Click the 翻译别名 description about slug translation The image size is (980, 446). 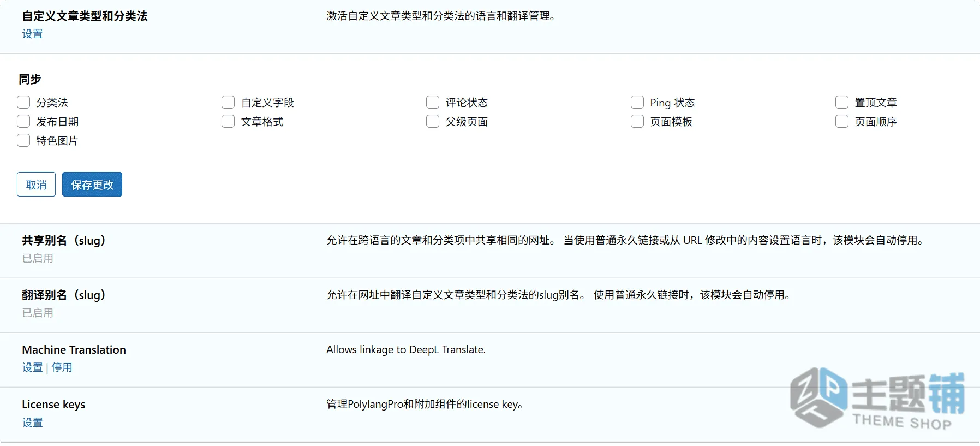[559, 295]
